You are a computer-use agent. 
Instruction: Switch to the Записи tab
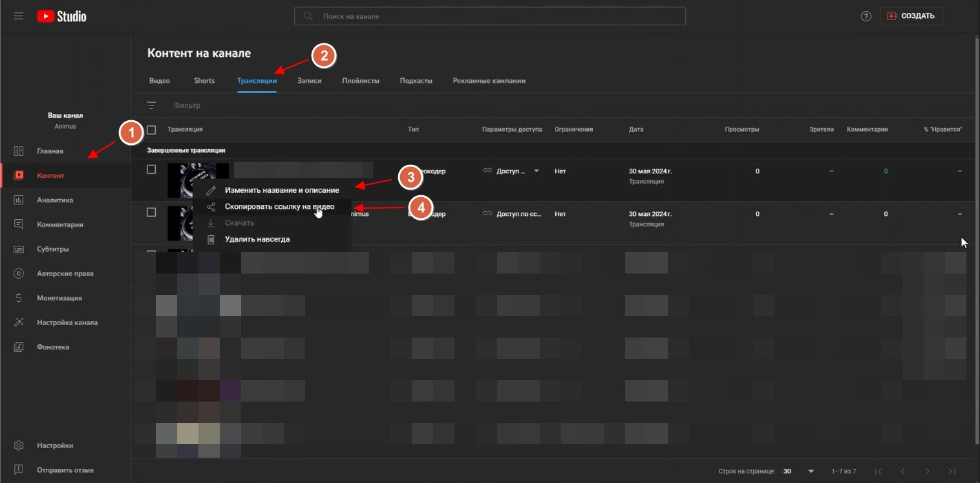point(309,81)
